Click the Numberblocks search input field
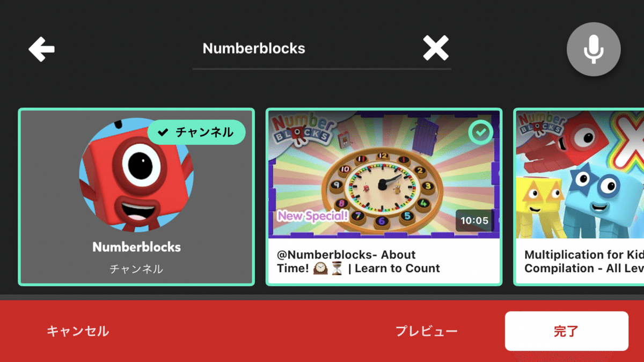The image size is (644, 362). click(x=321, y=49)
